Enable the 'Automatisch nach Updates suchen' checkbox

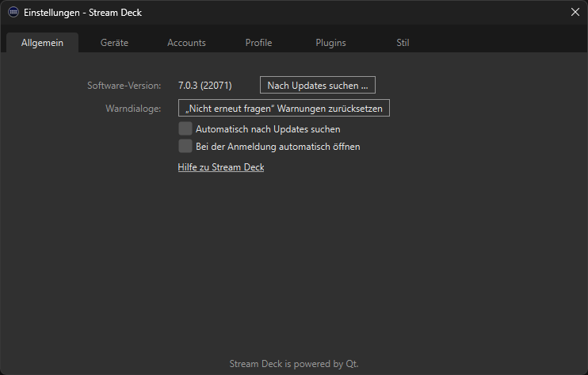[x=185, y=128]
